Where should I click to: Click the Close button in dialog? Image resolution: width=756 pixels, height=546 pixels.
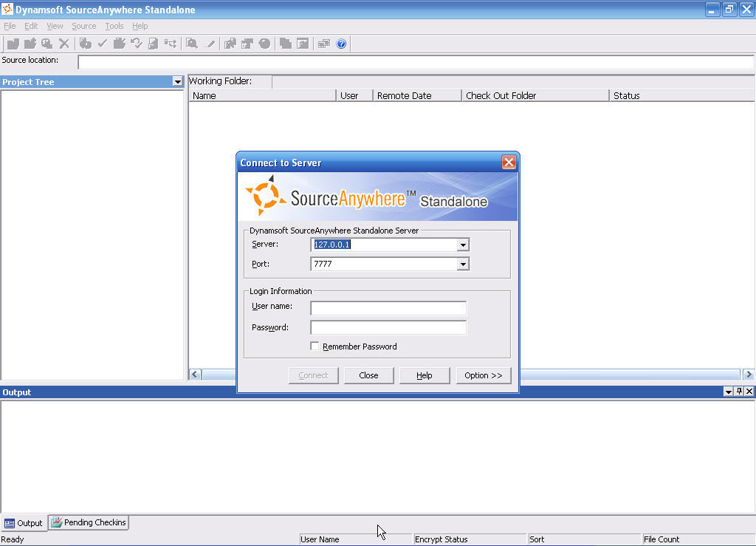369,375
